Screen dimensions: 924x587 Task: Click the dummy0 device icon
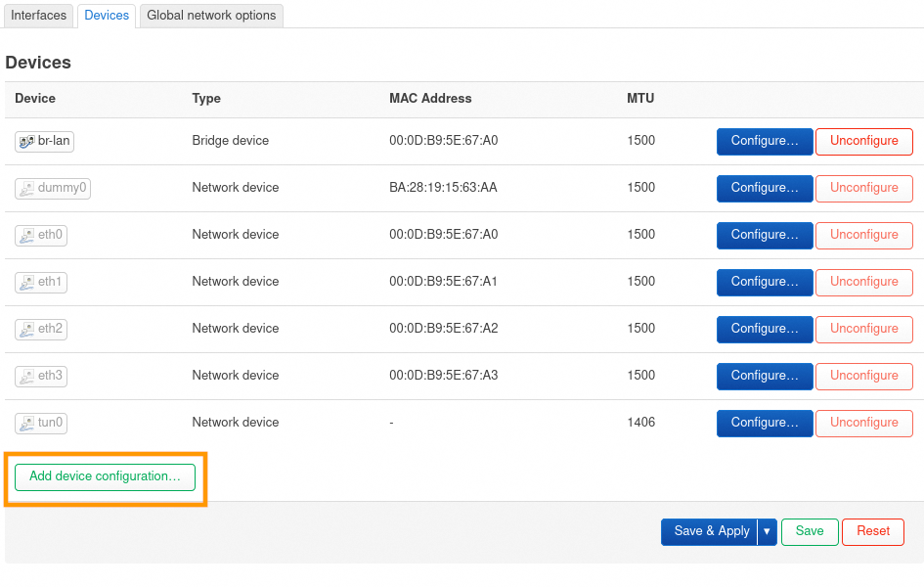[x=26, y=188]
